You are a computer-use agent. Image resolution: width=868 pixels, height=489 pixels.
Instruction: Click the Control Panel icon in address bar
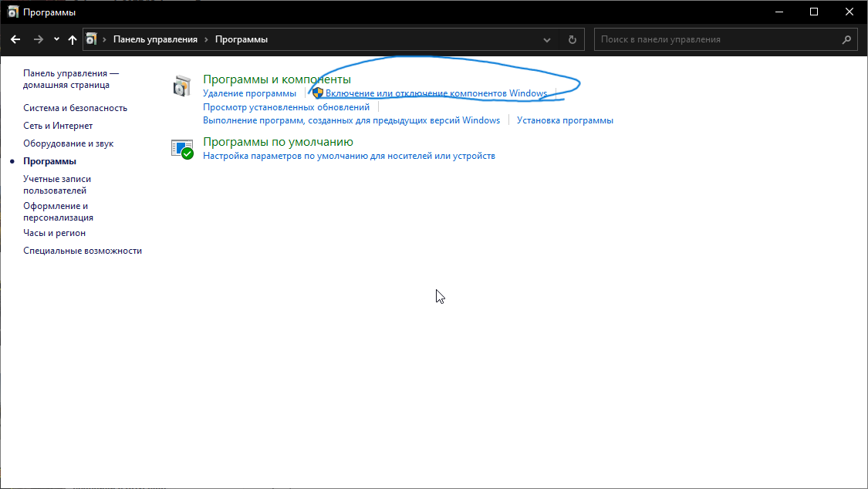pyautogui.click(x=91, y=39)
